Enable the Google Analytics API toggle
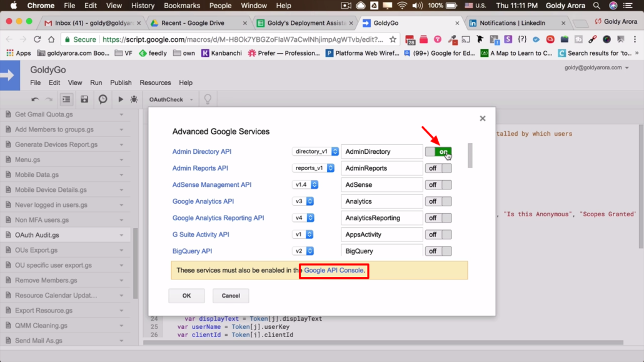The width and height of the screenshot is (644, 362). click(x=439, y=201)
